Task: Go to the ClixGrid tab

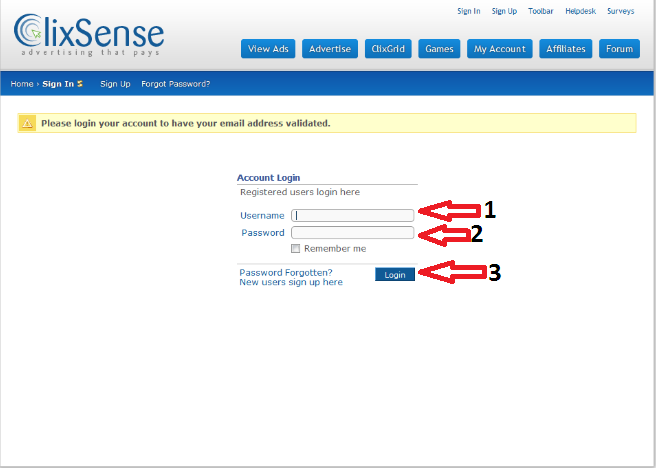Action: click(x=388, y=49)
